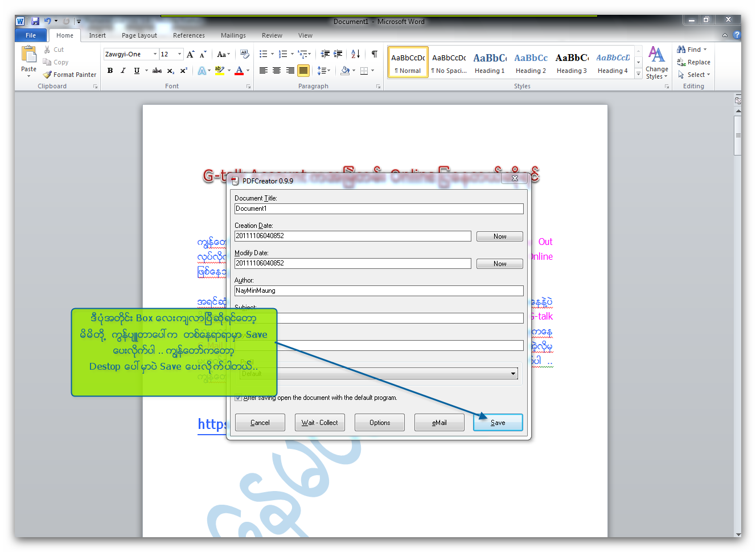Click the Shrink Font icon
The width and height of the screenshot is (756, 552).
point(203,54)
